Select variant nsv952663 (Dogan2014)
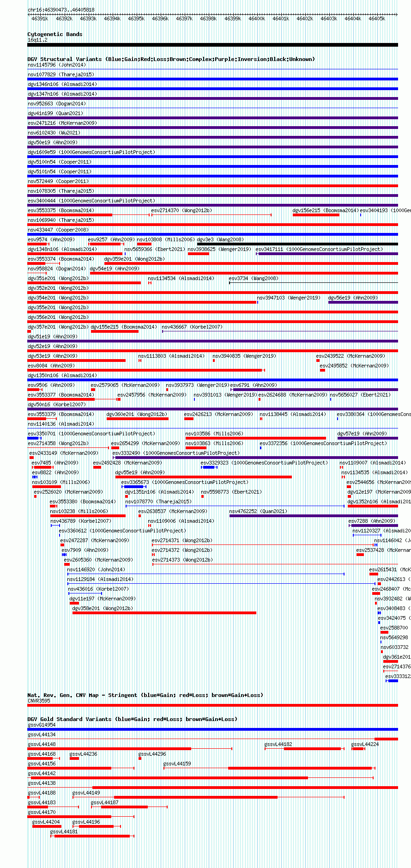 click(57, 104)
